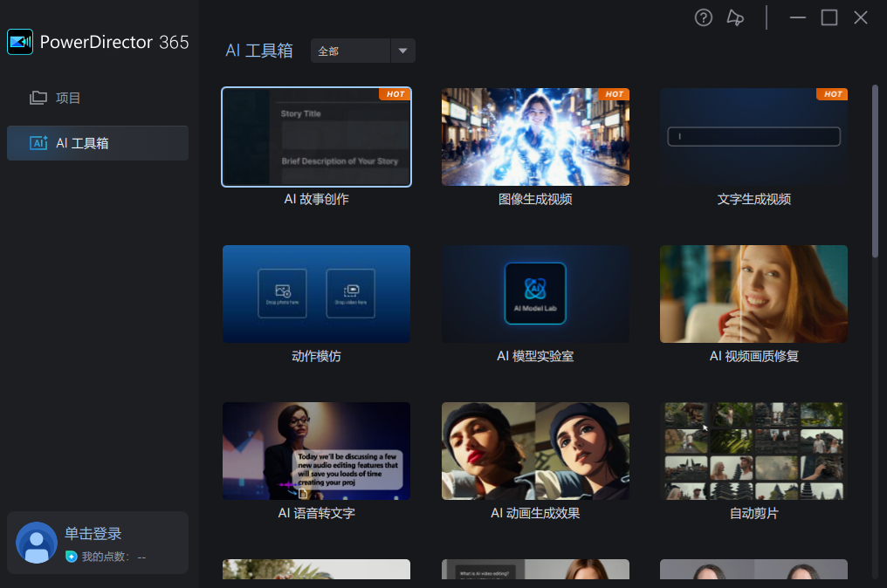The image size is (887, 588).
Task: Open the AI 故事创作 tool
Action: [x=316, y=137]
